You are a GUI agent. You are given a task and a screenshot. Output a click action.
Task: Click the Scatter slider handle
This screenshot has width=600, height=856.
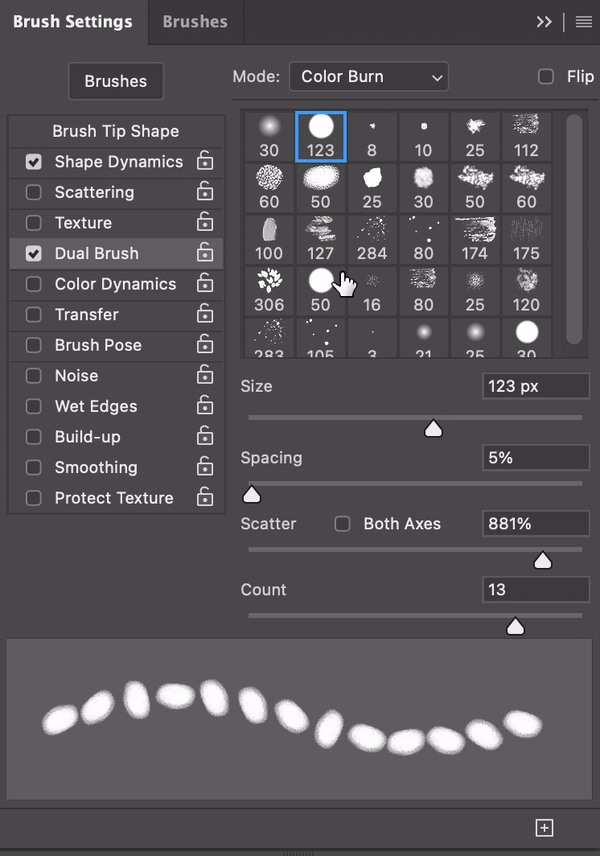click(543, 561)
